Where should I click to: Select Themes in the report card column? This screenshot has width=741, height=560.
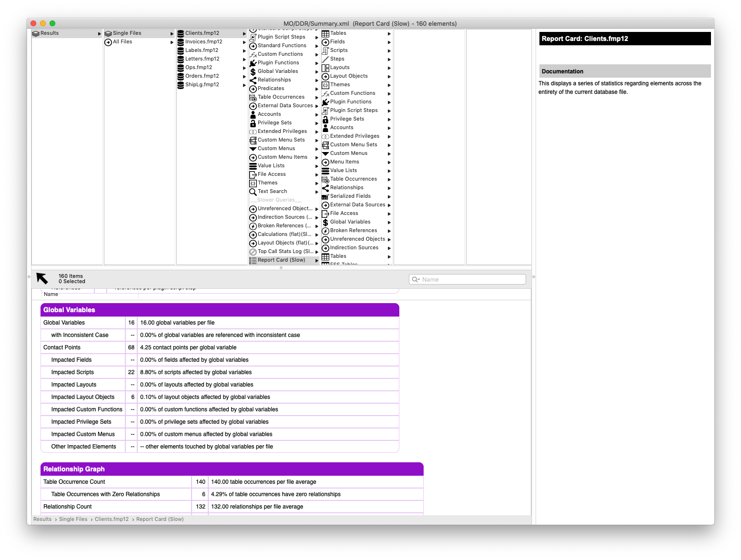point(340,84)
